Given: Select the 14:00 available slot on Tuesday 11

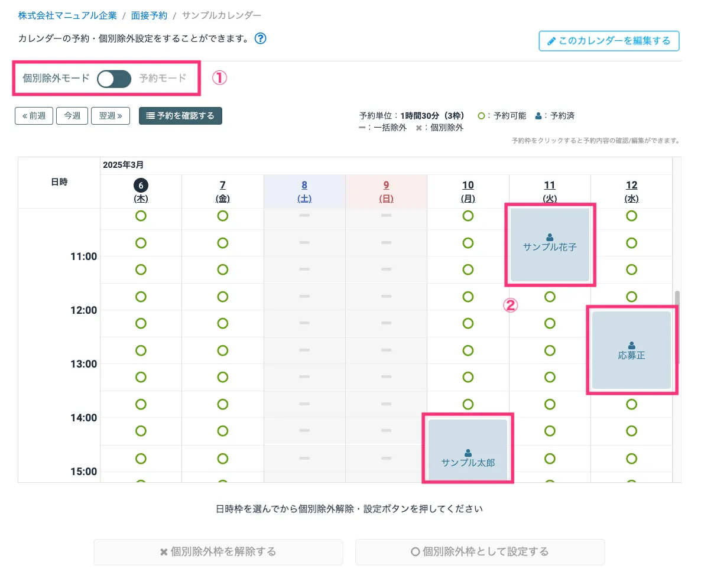Looking at the screenshot, I should [550, 431].
